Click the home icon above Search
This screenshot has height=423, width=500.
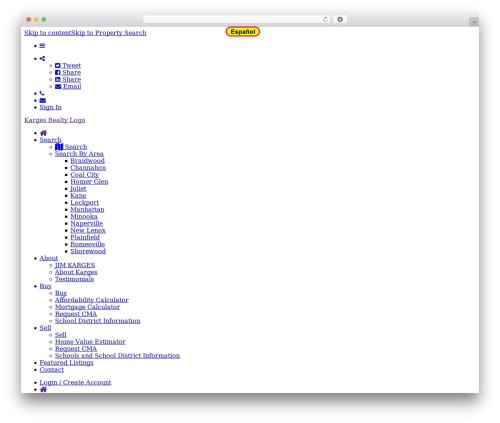point(43,133)
